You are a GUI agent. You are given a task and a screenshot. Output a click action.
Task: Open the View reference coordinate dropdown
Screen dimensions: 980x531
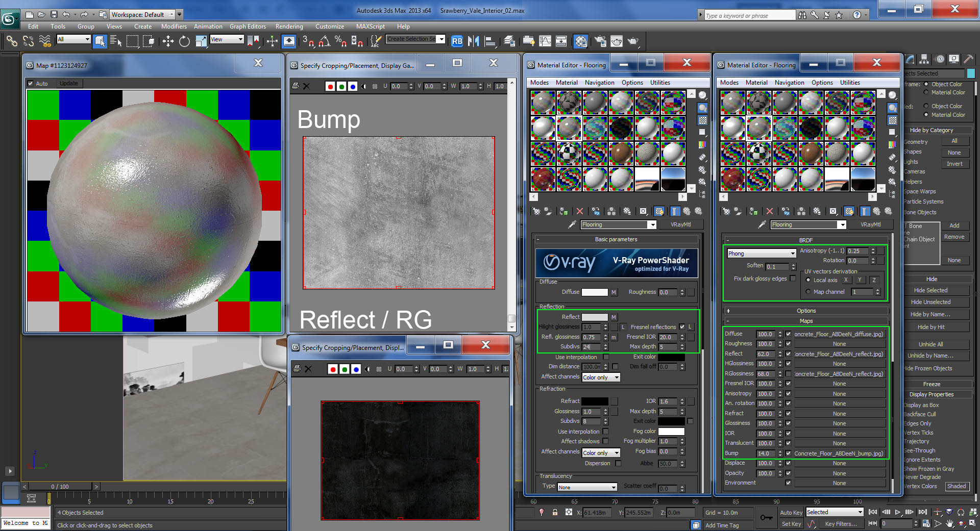(x=227, y=39)
